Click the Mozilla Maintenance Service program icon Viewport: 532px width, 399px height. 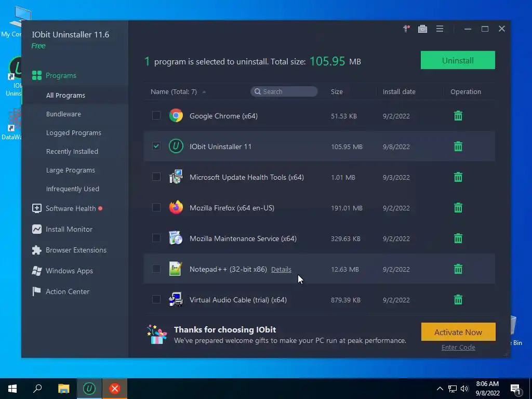click(x=176, y=238)
